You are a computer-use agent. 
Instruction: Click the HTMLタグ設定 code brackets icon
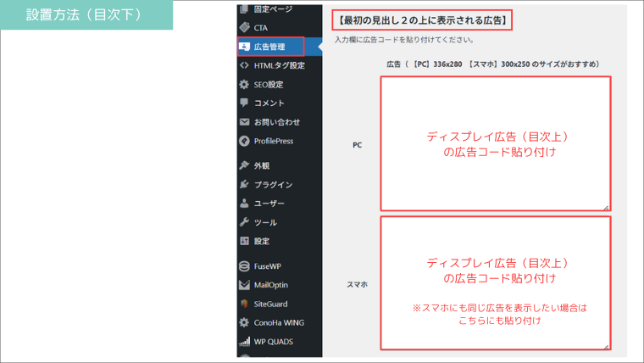tap(244, 65)
